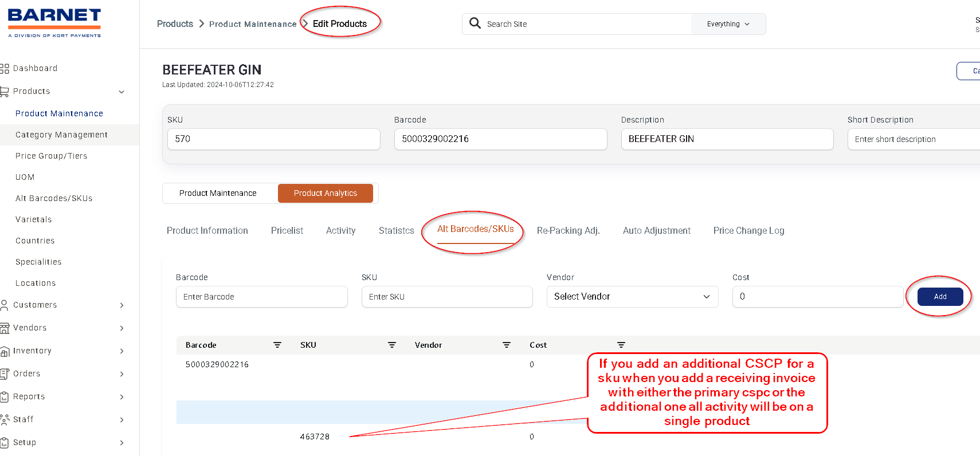Open the Re-Packing Adj. tab
The width and height of the screenshot is (980, 456).
pos(569,230)
